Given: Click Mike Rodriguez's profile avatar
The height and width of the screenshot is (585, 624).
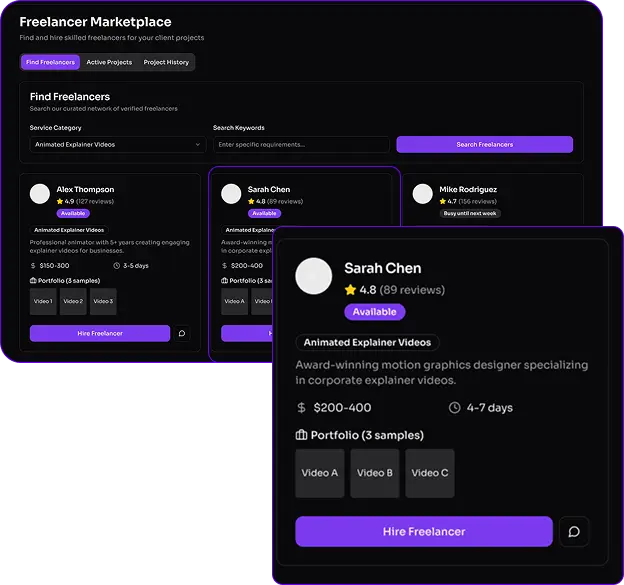Looking at the screenshot, I should click(423, 194).
